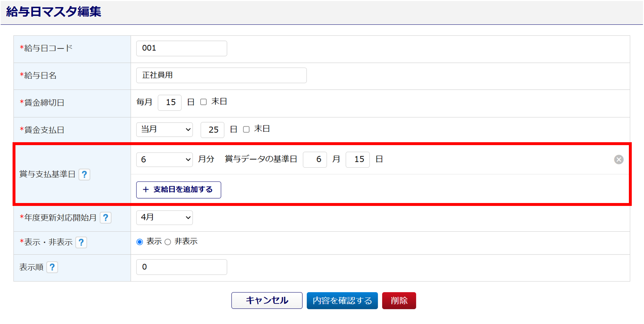The width and height of the screenshot is (644, 324).
Task: Open the 当月 payment month dropdown
Action: click(x=165, y=129)
